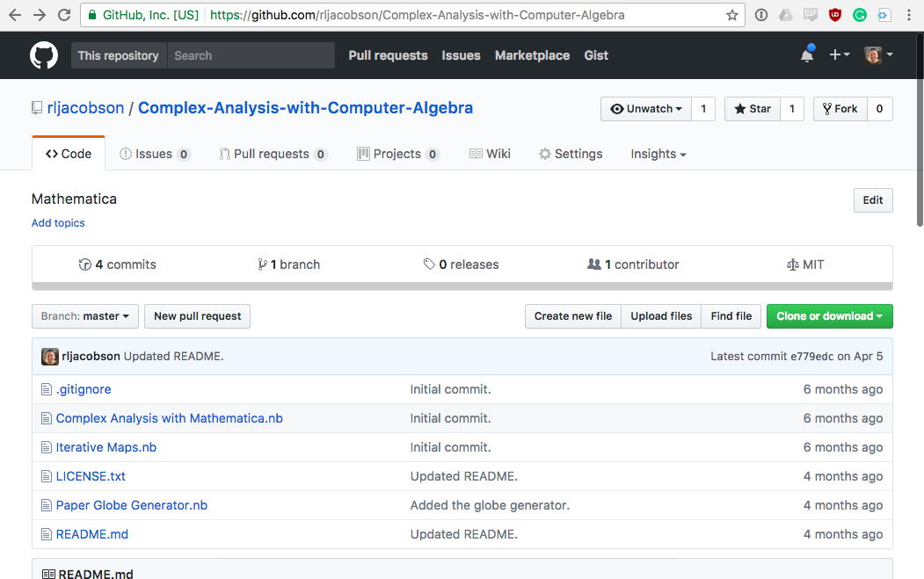Open Gist in top navigation
Viewport: 924px width, 579px height.
click(x=596, y=55)
